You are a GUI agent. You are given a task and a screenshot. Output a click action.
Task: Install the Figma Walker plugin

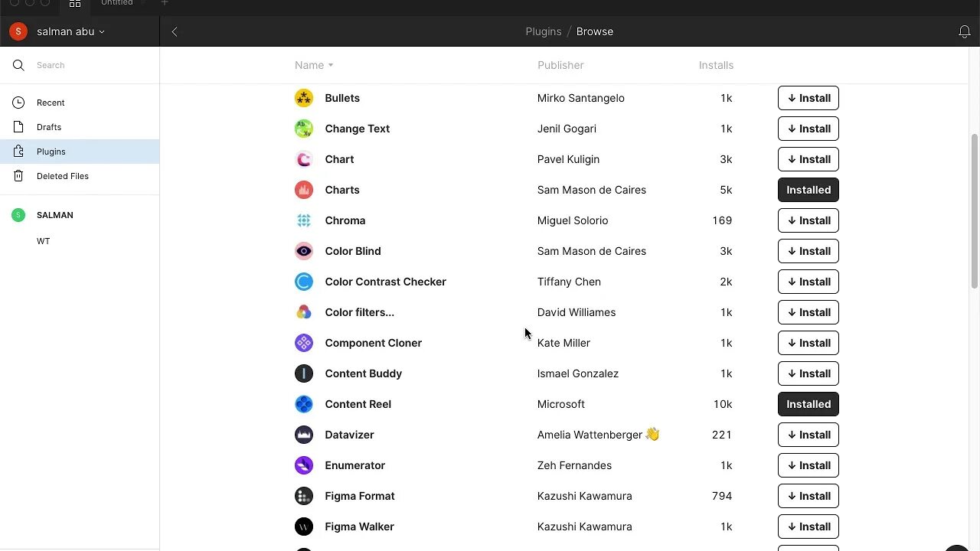(x=808, y=527)
